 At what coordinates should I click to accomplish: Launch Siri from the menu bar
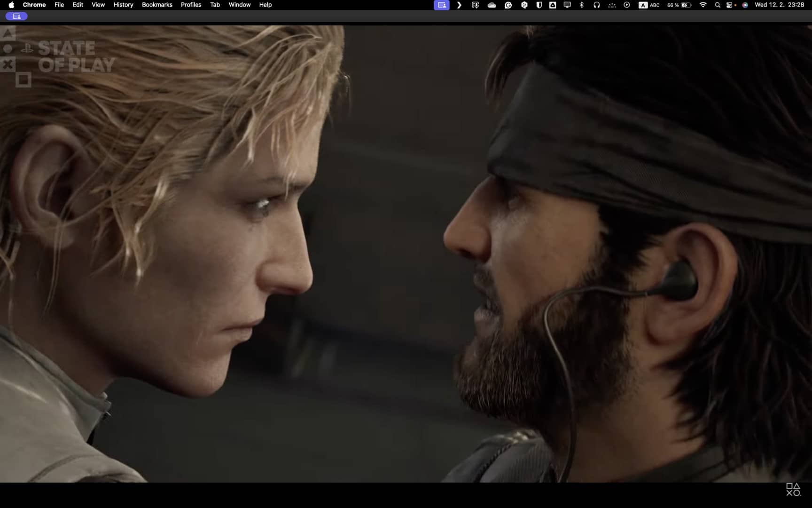(745, 5)
